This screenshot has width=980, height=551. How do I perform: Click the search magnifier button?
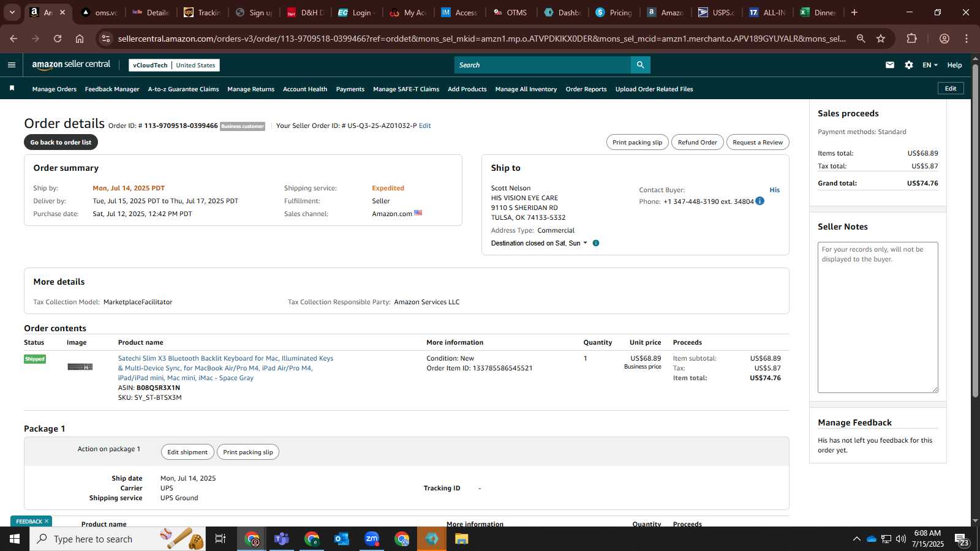[640, 65]
